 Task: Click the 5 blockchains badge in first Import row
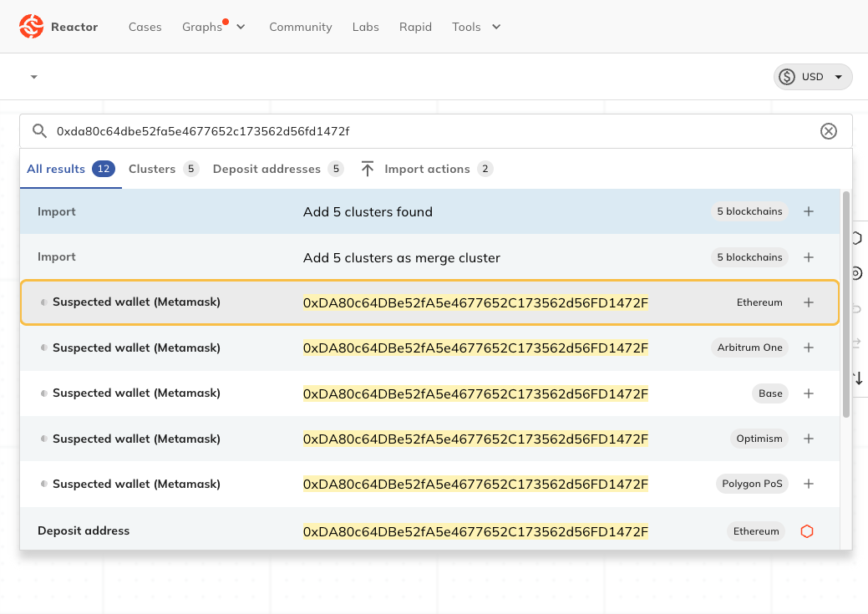click(x=749, y=211)
